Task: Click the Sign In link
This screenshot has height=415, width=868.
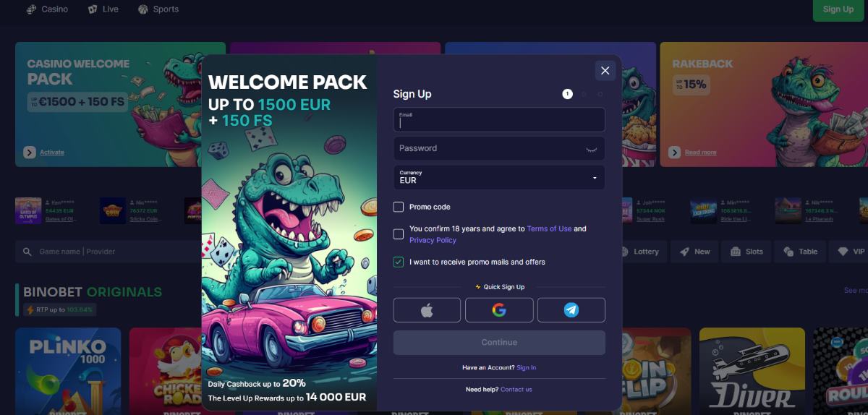Action: (x=527, y=367)
